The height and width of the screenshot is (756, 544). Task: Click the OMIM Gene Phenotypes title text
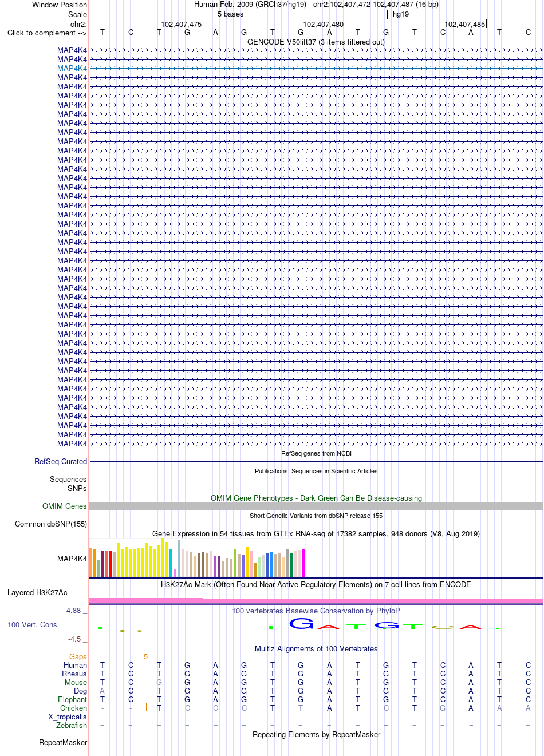point(316,498)
